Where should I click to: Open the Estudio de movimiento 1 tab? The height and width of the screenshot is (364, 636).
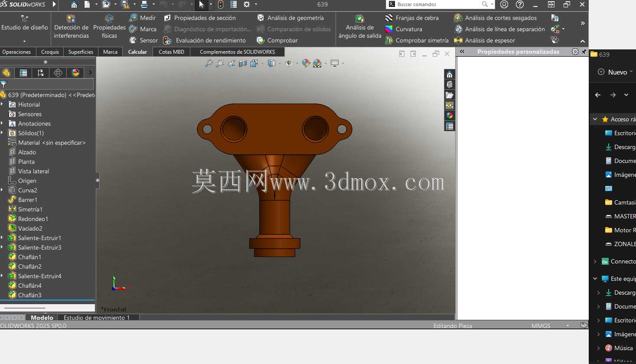click(x=97, y=318)
